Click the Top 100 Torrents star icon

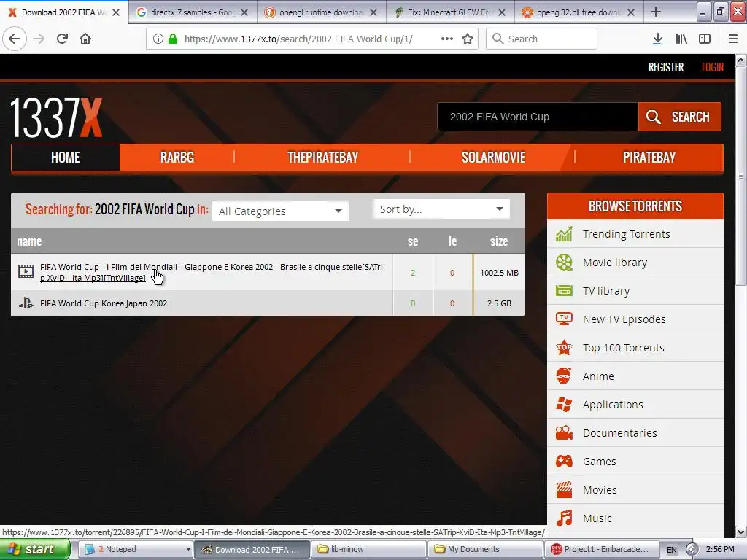click(x=564, y=348)
